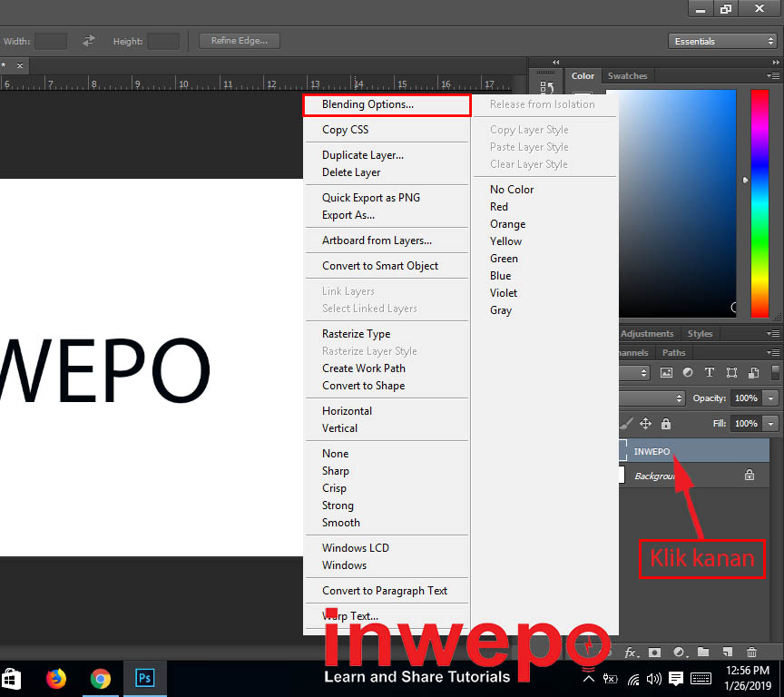Filter layers by type layers icon

(710, 373)
